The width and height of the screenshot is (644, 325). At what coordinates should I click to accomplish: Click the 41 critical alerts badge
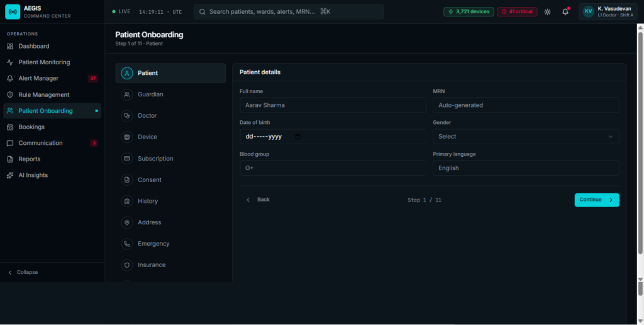[517, 11]
